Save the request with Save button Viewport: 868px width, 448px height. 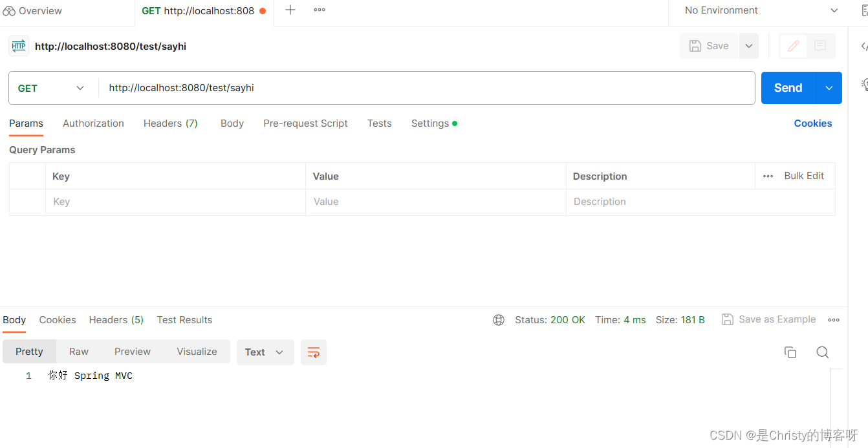click(709, 46)
